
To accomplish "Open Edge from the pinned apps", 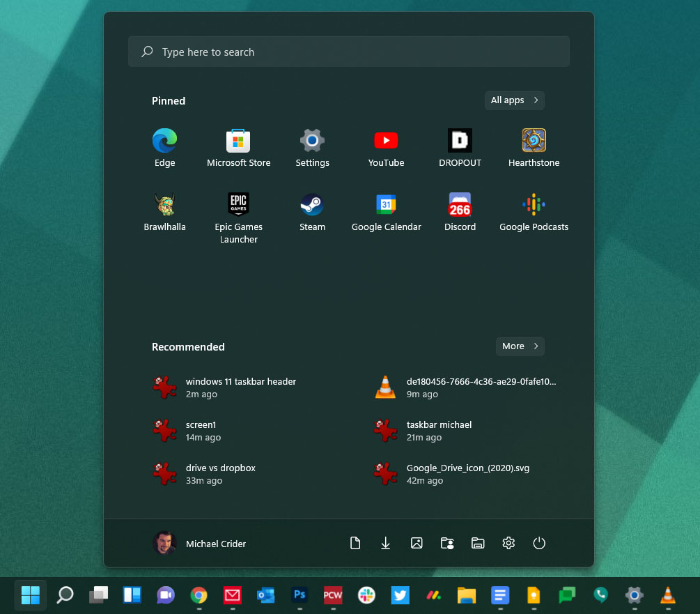I will [x=165, y=148].
